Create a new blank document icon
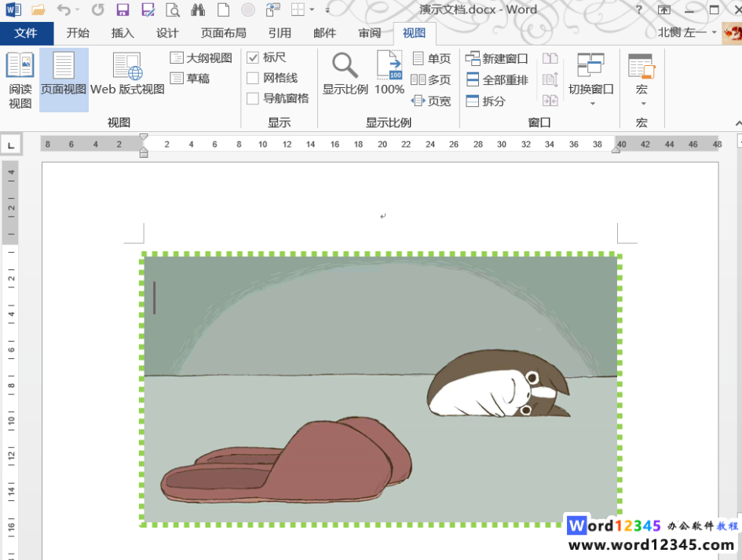 tap(223, 9)
